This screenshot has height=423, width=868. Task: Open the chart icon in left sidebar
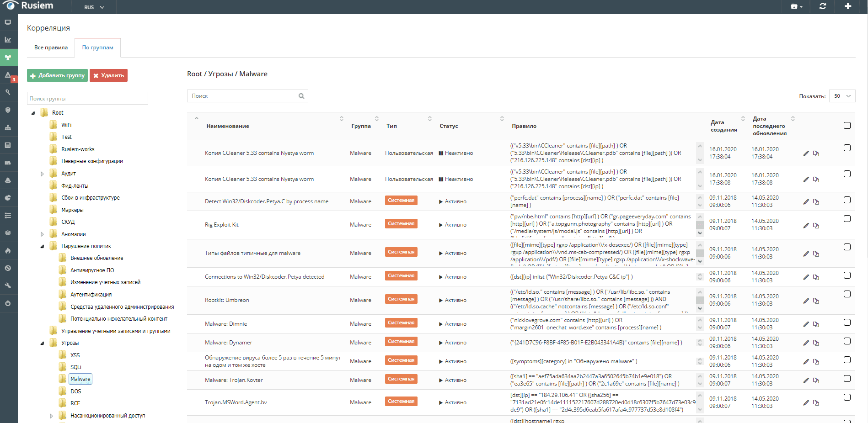pyautogui.click(x=8, y=40)
